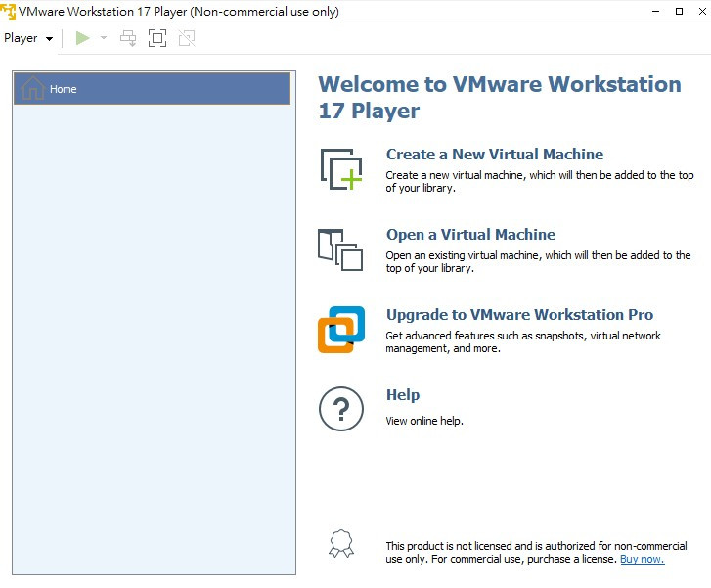Click the Buy now link
The width and height of the screenshot is (711, 588).
click(x=643, y=559)
